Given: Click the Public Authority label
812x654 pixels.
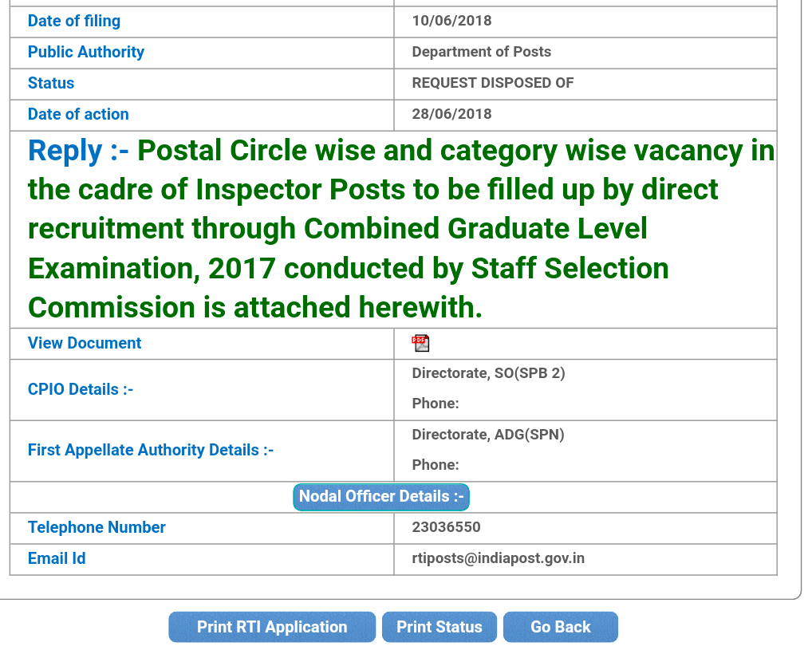Looking at the screenshot, I should [86, 52].
